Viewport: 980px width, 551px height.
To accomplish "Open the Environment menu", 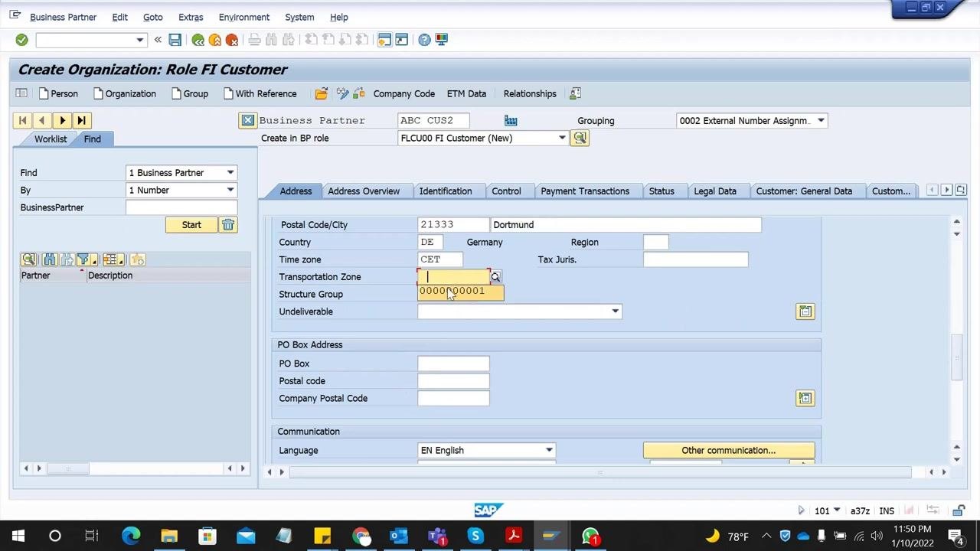I will tap(244, 17).
